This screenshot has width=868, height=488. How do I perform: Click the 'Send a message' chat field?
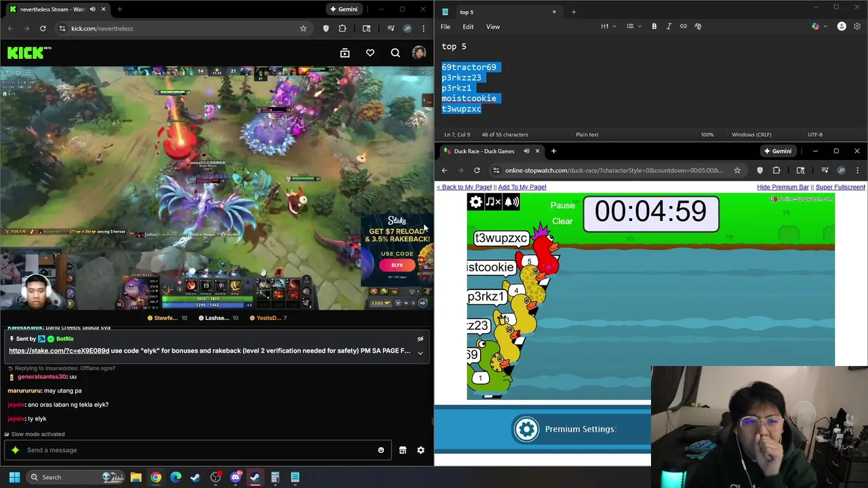point(198,450)
